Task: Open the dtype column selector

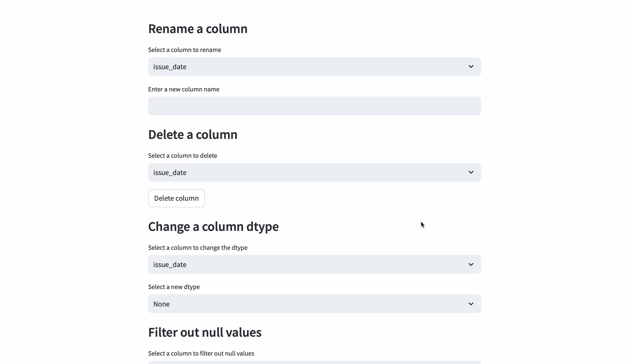Action: [x=314, y=264]
